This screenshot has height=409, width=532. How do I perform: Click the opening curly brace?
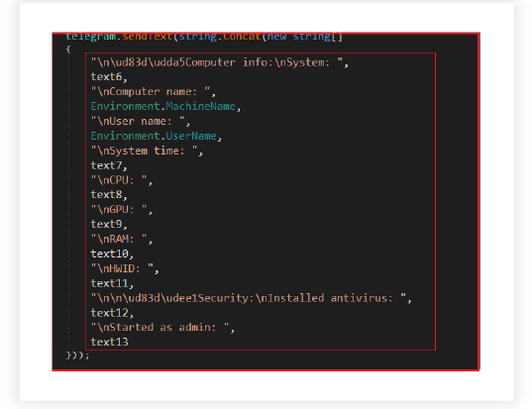point(68,50)
